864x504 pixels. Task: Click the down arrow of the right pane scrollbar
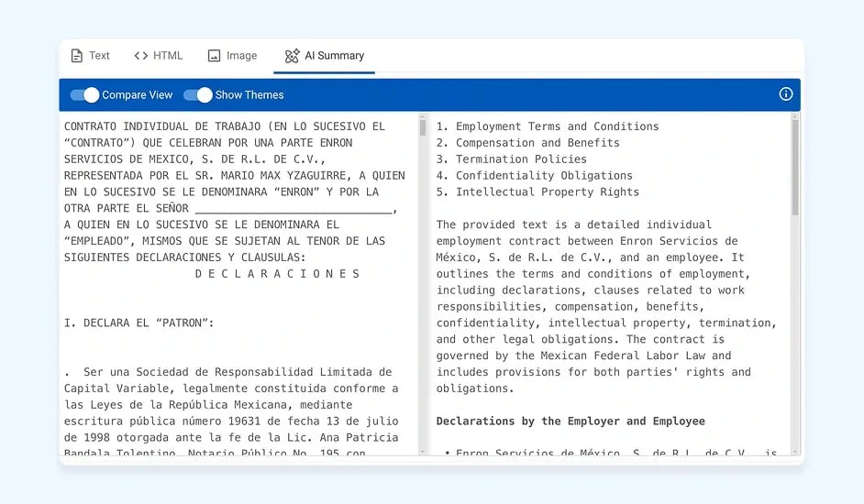(795, 451)
